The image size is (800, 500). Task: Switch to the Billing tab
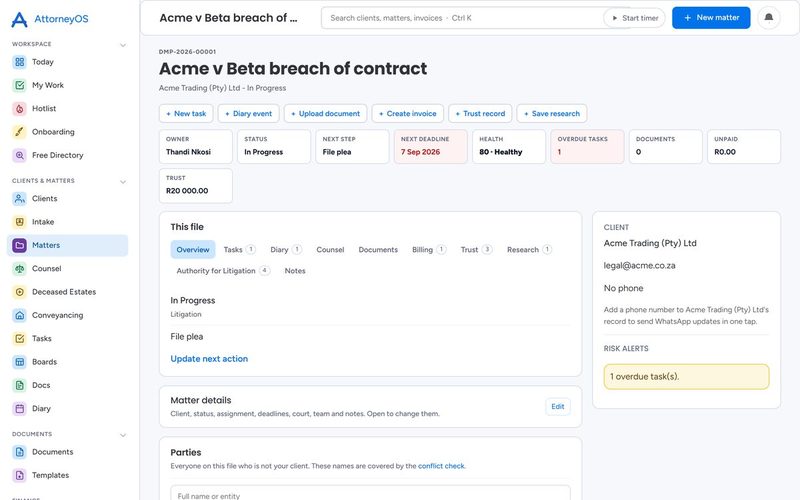(x=429, y=249)
